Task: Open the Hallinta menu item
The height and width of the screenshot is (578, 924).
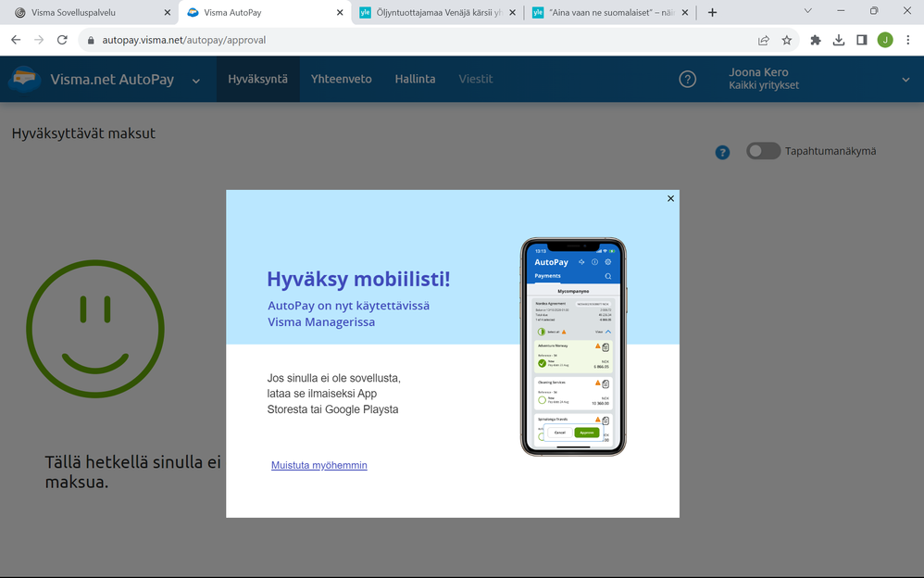Action: [x=415, y=79]
